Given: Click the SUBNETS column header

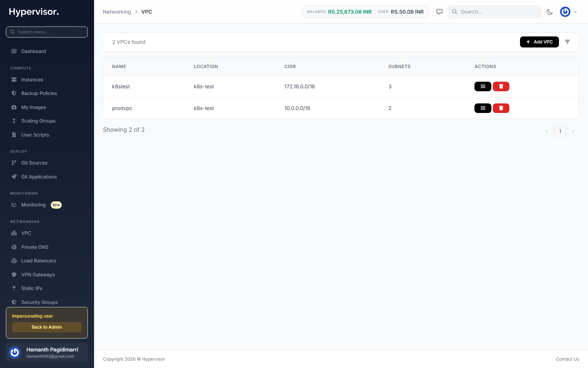Looking at the screenshot, I should [399, 67].
